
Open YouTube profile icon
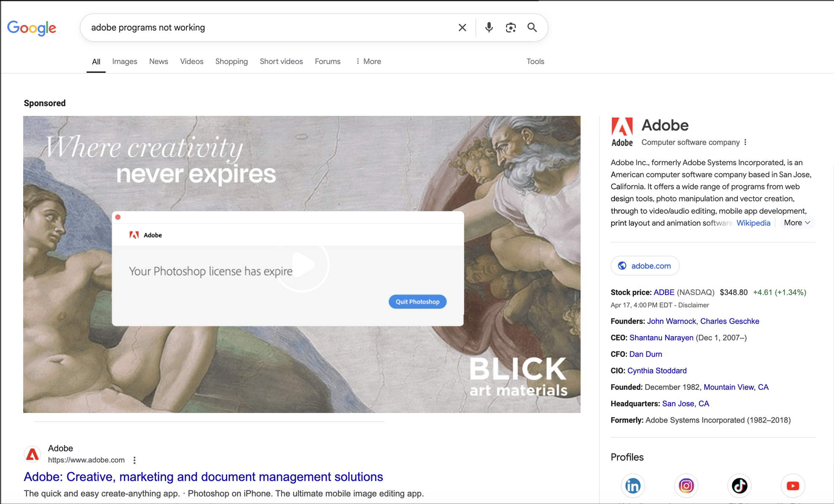click(793, 485)
